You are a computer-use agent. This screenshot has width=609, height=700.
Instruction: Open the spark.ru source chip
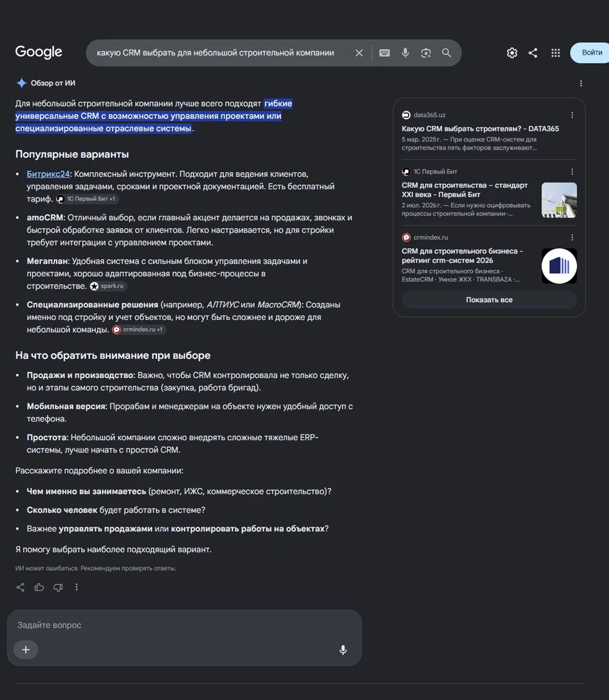pyautogui.click(x=107, y=286)
